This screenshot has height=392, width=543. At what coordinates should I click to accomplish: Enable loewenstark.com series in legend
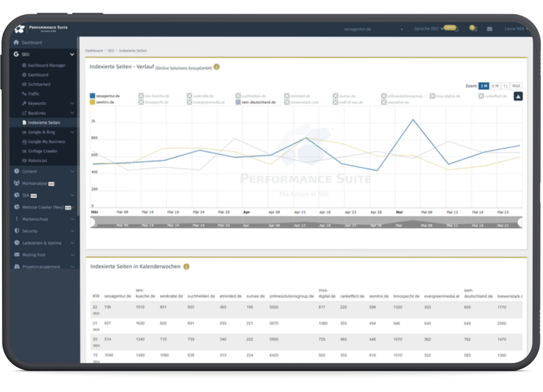tap(302, 102)
